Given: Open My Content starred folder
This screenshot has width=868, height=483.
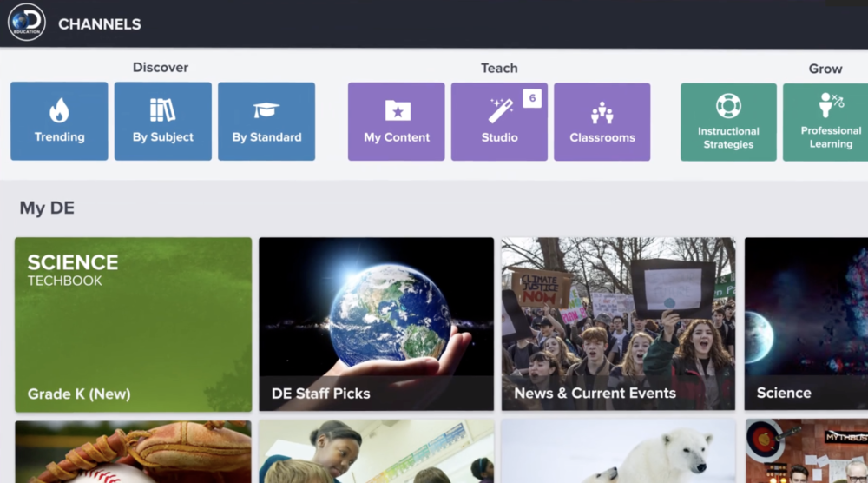Looking at the screenshot, I should click(x=397, y=122).
